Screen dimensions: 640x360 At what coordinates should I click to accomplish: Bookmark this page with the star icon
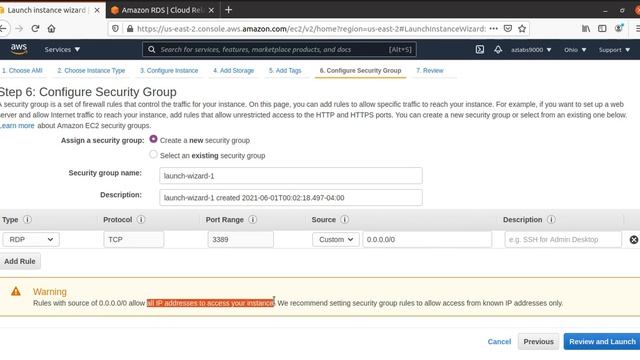[x=522, y=29]
